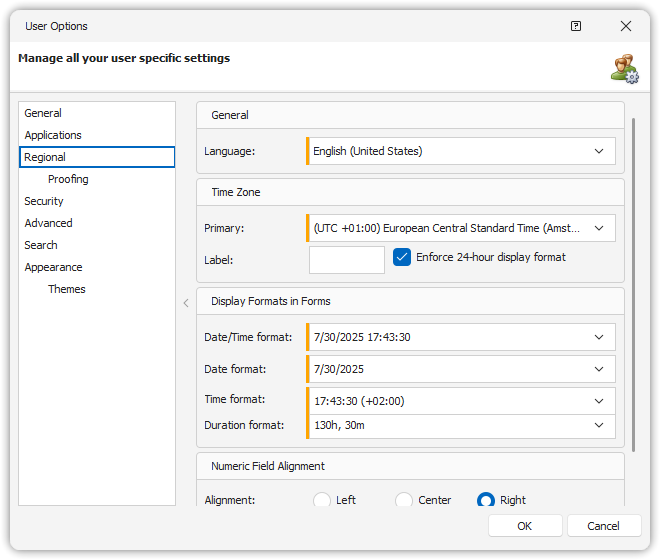Select Center numeric alignment
Image resolution: width=660 pixels, height=560 pixels.
tap(404, 500)
